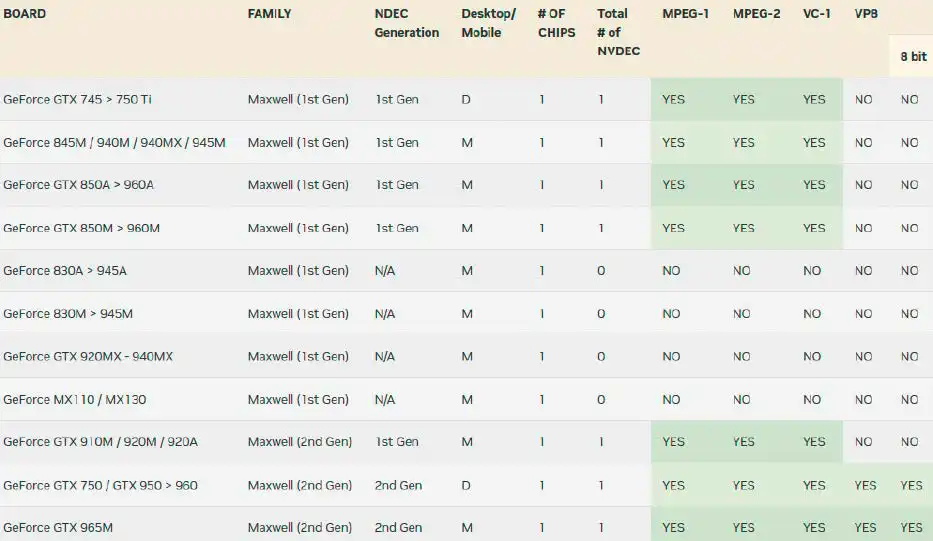Click VP8 YES cell for GeForce GTX 965M

coord(865,528)
